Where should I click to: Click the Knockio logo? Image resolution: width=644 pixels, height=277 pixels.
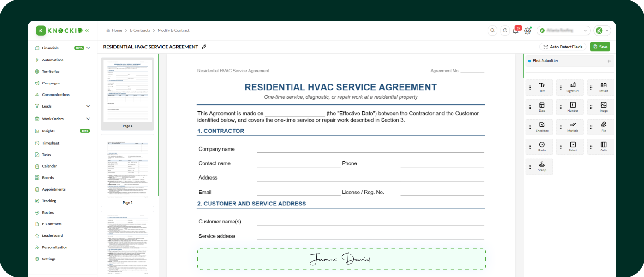pos(59,30)
